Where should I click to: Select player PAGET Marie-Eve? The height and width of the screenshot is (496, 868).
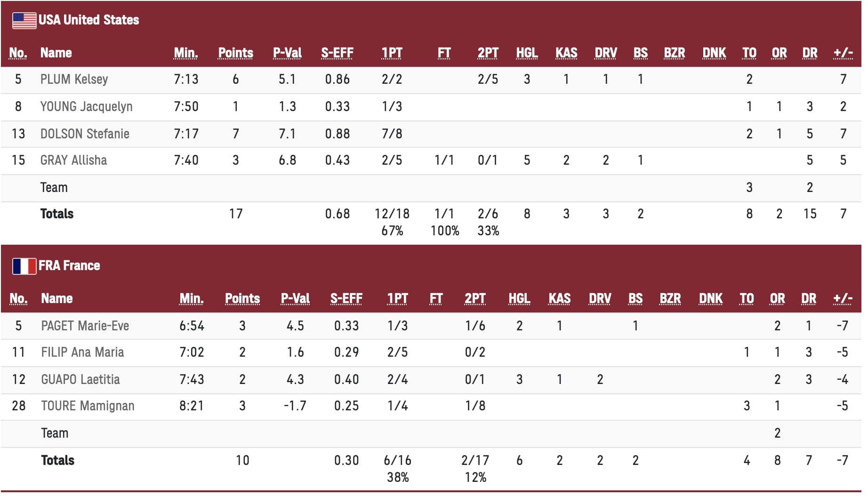point(85,326)
